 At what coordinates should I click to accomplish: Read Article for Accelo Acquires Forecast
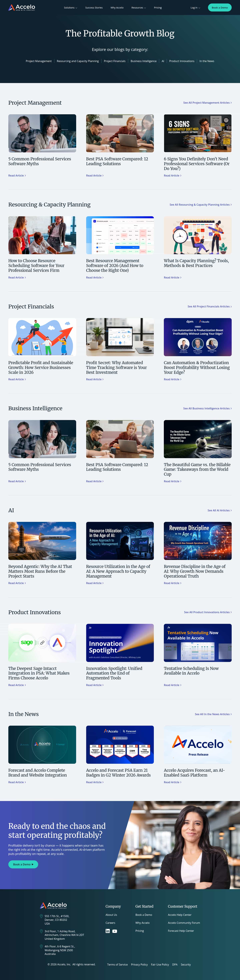point(172,782)
